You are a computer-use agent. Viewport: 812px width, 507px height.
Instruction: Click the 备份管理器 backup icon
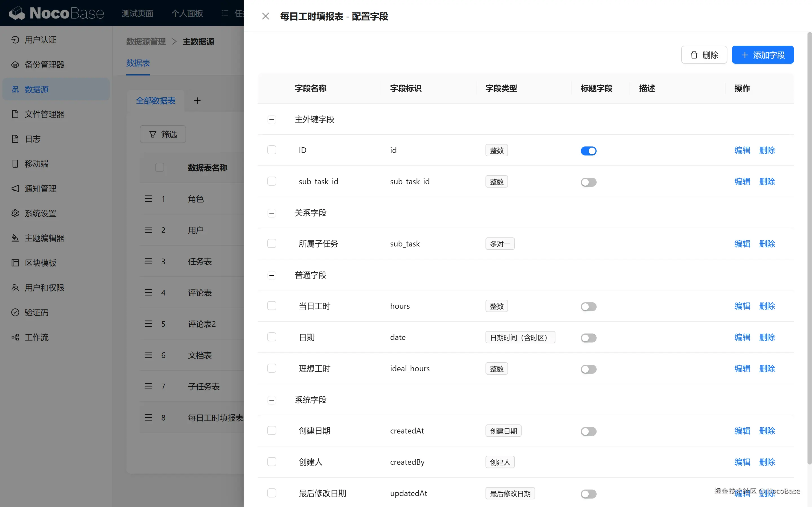coord(15,65)
